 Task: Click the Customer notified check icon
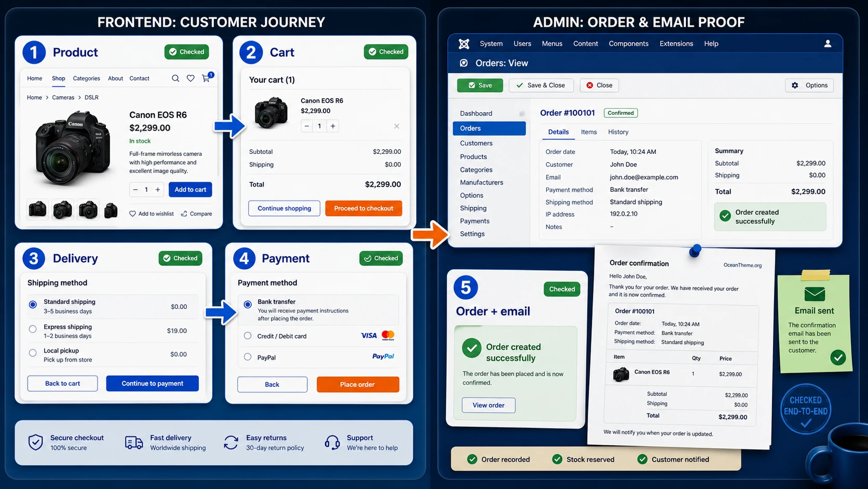(x=642, y=459)
